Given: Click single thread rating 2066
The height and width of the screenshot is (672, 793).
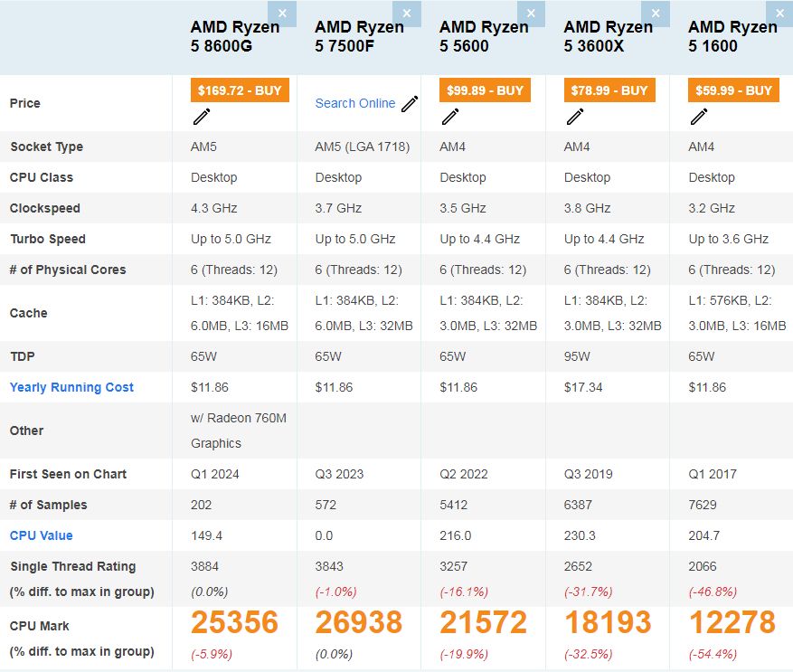Looking at the screenshot, I should point(703,566).
